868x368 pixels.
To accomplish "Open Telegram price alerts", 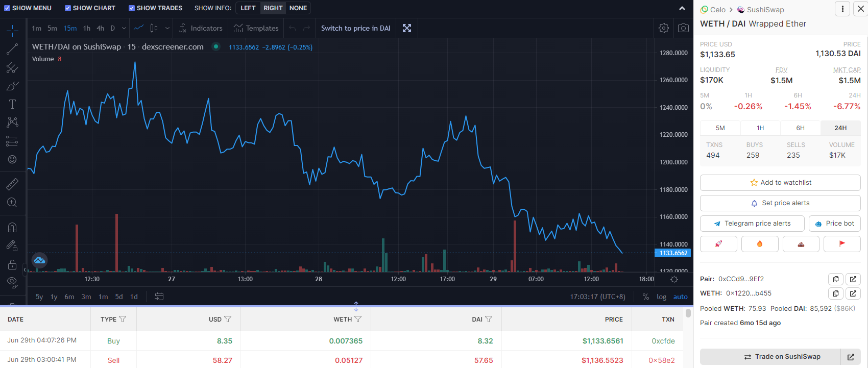I will tap(752, 224).
